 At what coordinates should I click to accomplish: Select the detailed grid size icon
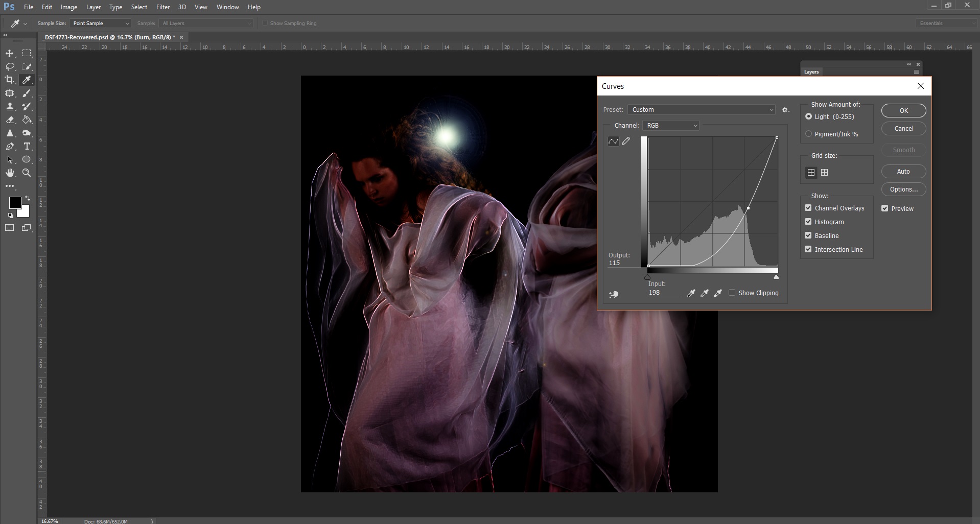[x=824, y=173]
